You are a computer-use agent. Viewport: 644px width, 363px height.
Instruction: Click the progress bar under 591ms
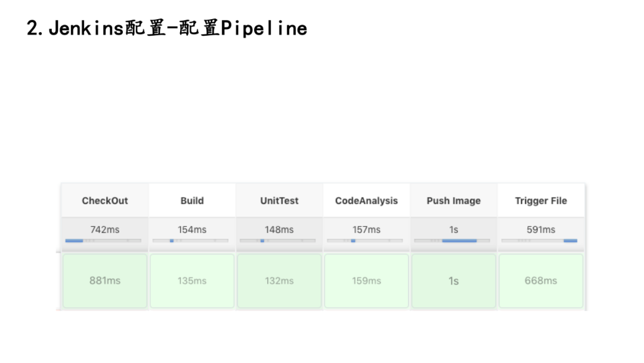point(539,241)
